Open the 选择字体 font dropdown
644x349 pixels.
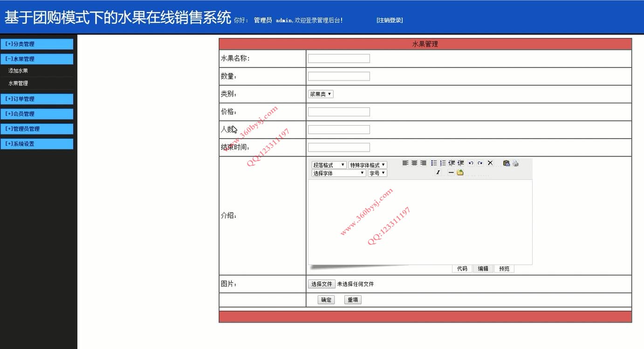(x=339, y=173)
